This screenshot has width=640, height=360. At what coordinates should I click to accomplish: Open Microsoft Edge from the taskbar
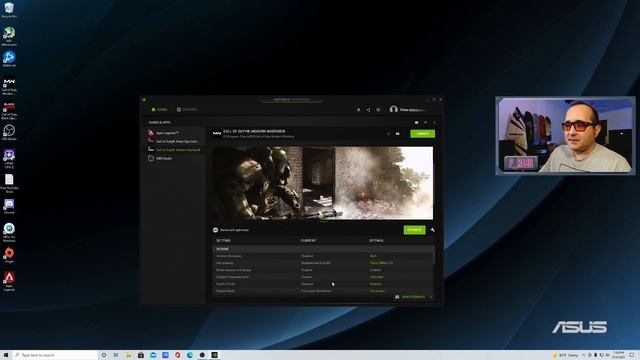coord(190,355)
